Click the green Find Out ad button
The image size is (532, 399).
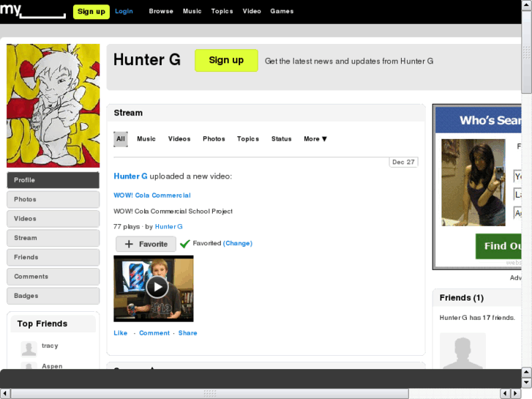[498, 246]
